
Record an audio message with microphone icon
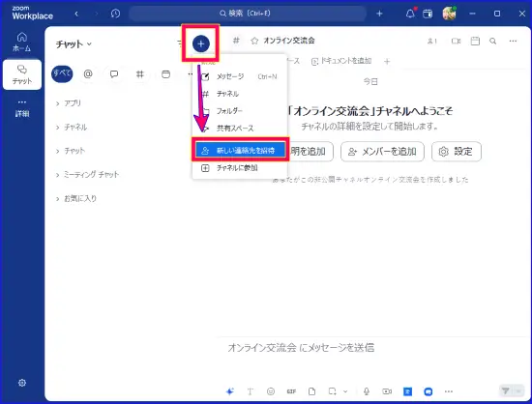click(x=367, y=391)
